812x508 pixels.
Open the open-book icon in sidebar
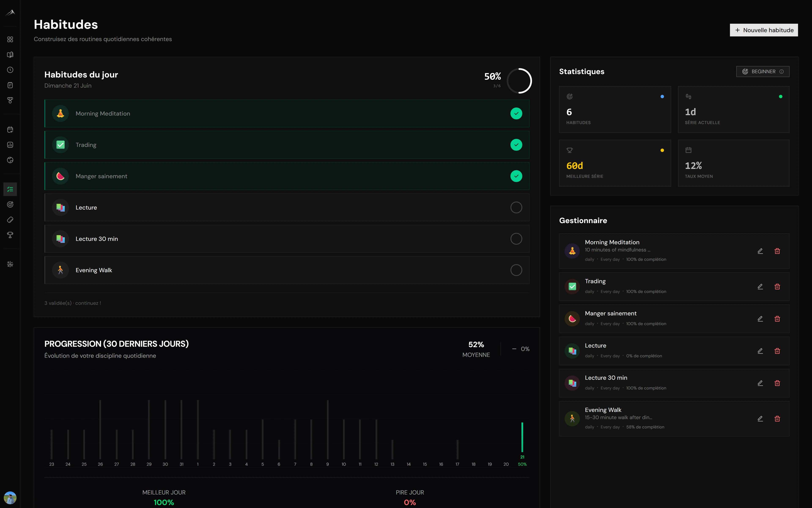(10, 55)
